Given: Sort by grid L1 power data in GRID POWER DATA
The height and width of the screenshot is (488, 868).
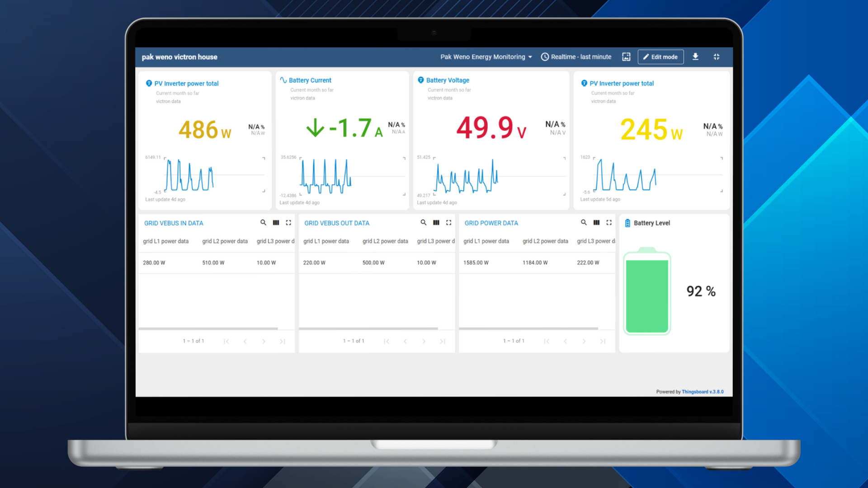Looking at the screenshot, I should (x=486, y=241).
